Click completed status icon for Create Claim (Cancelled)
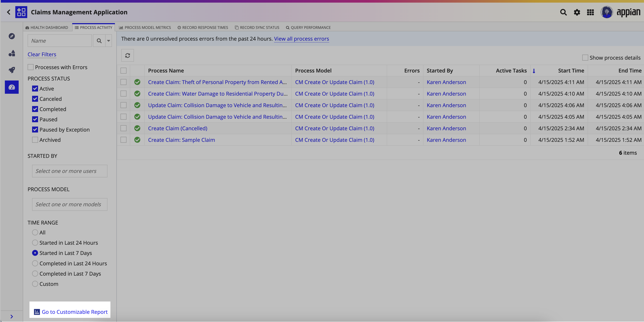The height and width of the screenshot is (322, 644). 137,128
